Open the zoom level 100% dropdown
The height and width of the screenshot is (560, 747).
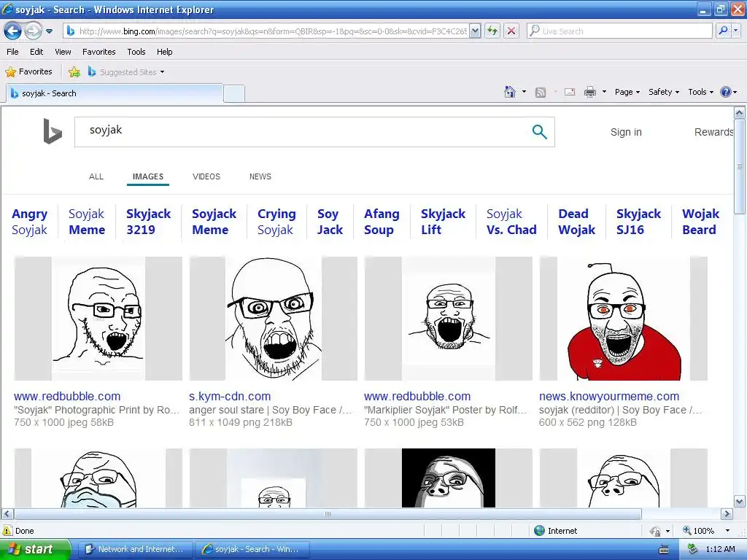(x=727, y=531)
